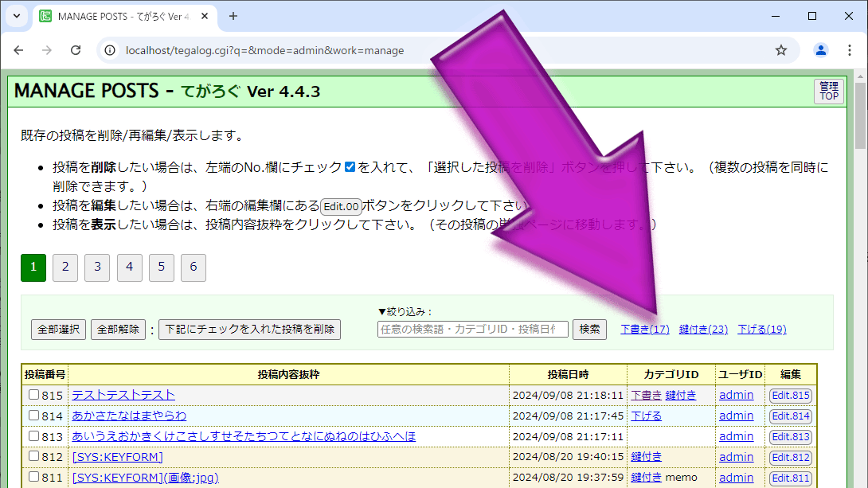Go to page 3 of posts
The image size is (868, 488).
(x=97, y=267)
